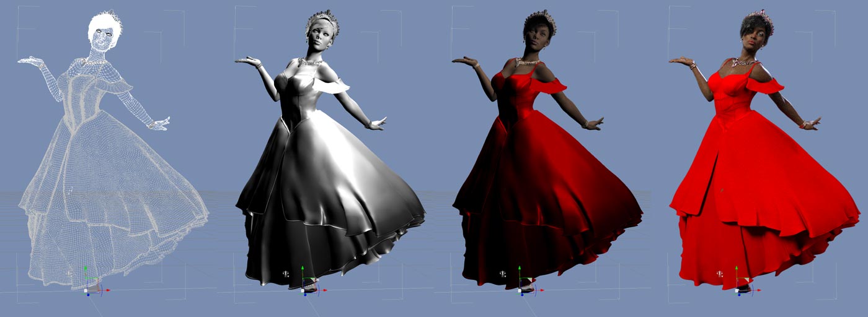Click the red X-axis arrow on the dark red figure

(x=541, y=290)
